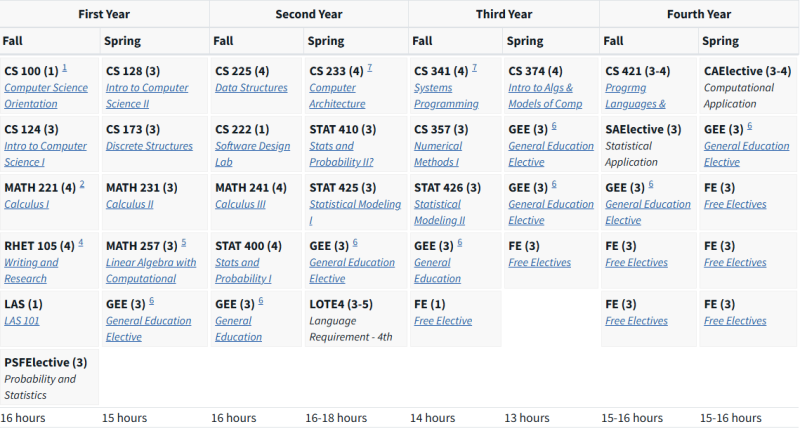800x429 pixels.
Task: Follow the Discrete Structures link
Action: pos(149,146)
